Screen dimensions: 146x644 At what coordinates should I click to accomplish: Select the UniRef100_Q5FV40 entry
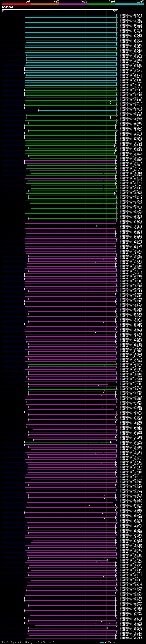pos(131,40)
